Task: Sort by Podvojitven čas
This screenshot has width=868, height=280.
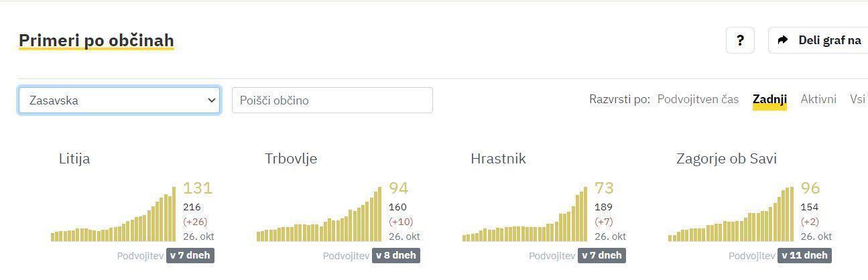Action: pyautogui.click(x=698, y=99)
